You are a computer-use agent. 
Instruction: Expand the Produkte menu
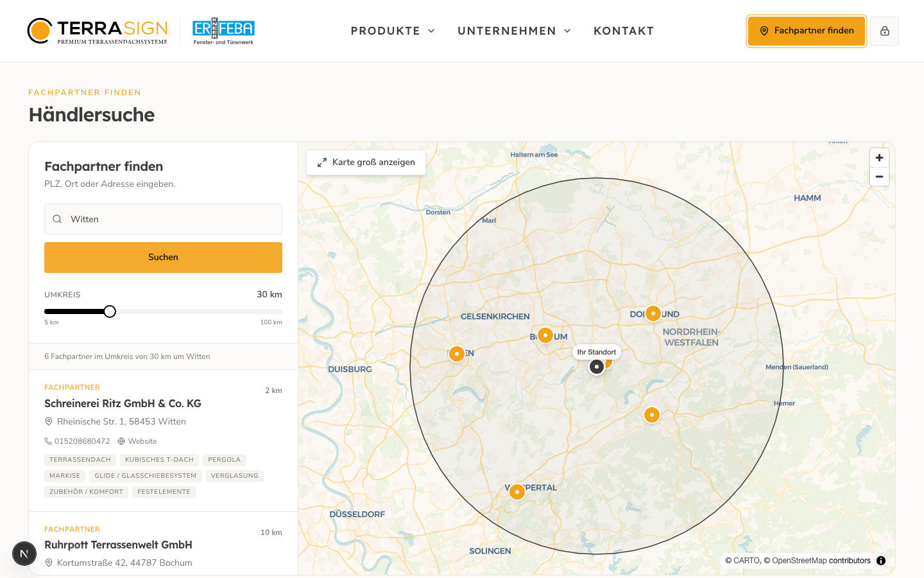[393, 31]
